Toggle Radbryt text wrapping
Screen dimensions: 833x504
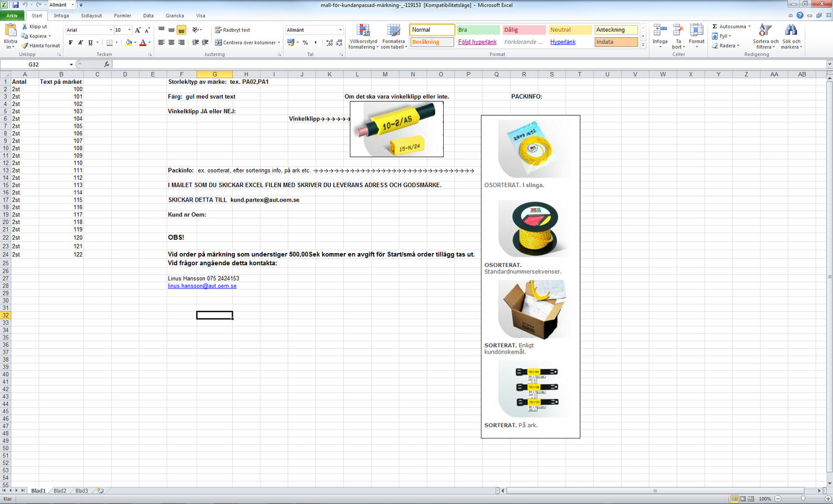232,30
